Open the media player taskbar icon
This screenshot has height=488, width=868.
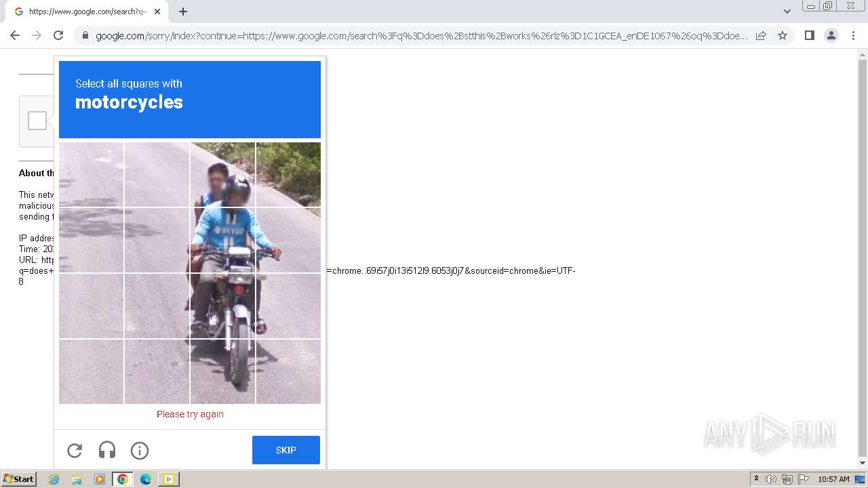[x=99, y=479]
